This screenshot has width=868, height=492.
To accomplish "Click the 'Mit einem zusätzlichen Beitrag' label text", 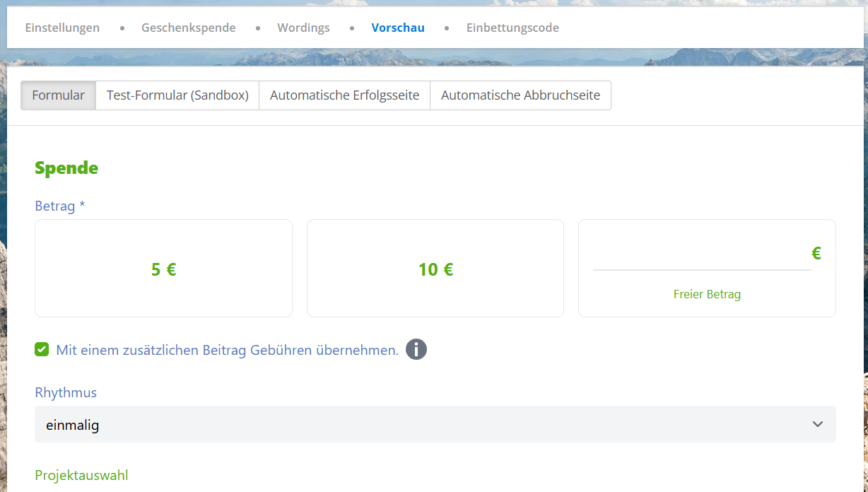I will click(x=227, y=350).
